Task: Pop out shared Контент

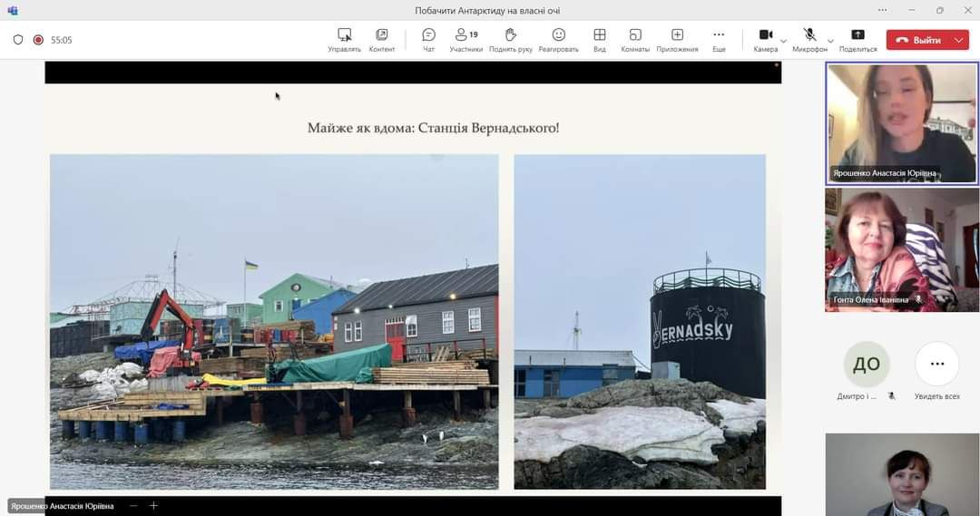Action: (x=382, y=39)
